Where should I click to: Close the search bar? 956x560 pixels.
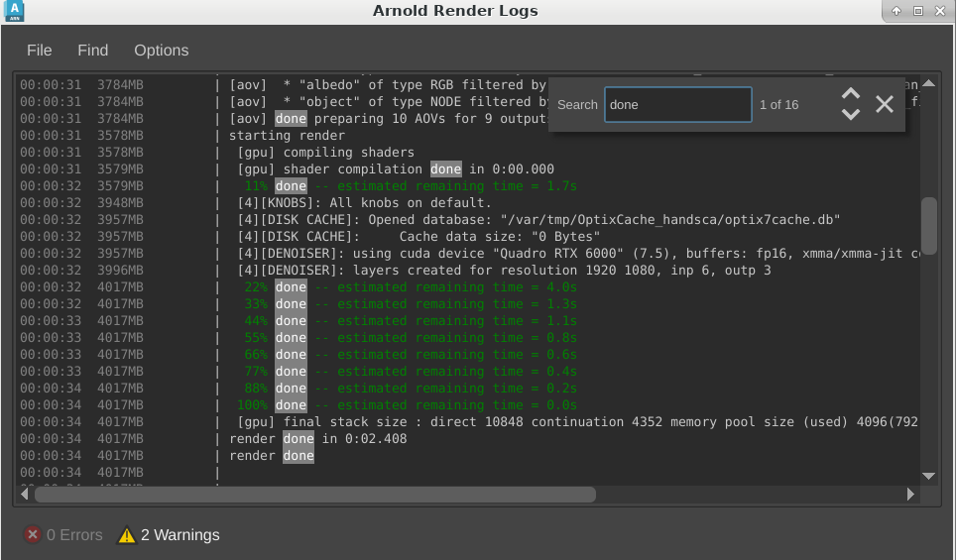click(885, 104)
